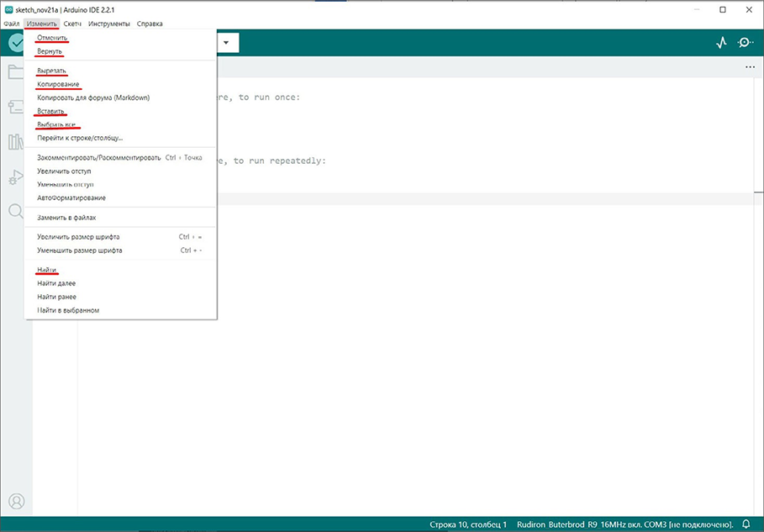Open the Search sidebar icon

16,212
